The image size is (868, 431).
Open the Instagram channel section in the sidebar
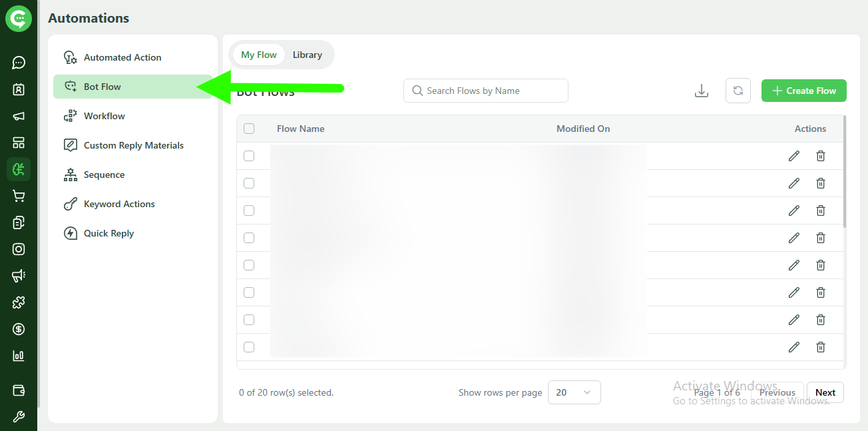click(x=18, y=248)
